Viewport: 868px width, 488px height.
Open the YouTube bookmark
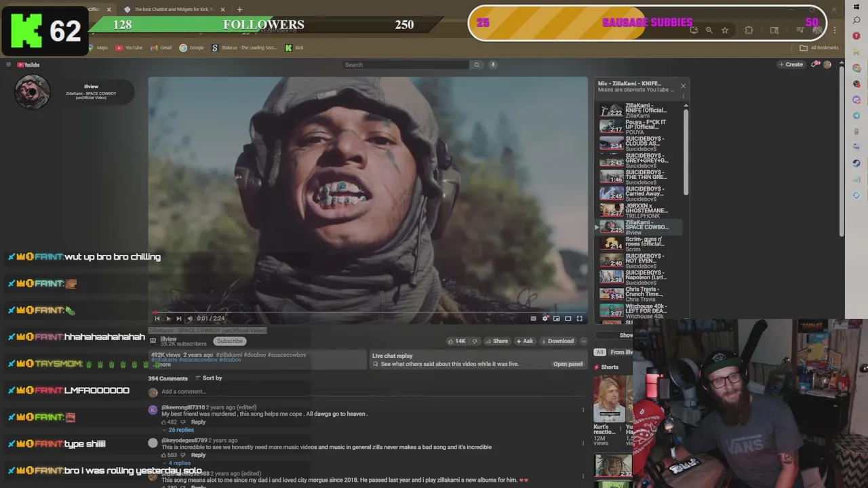[129, 47]
